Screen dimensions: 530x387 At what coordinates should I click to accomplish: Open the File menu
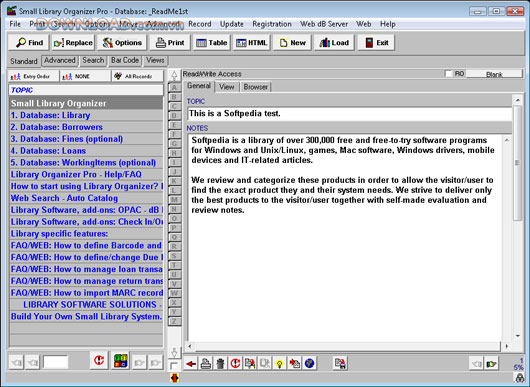point(15,24)
